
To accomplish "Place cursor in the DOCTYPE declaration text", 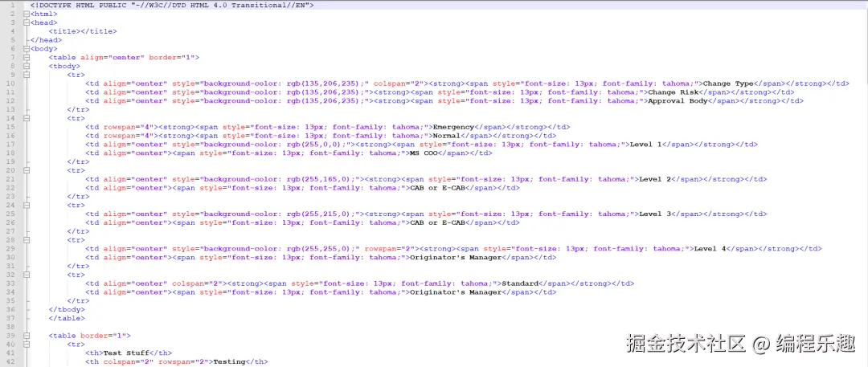I will coord(172,5).
